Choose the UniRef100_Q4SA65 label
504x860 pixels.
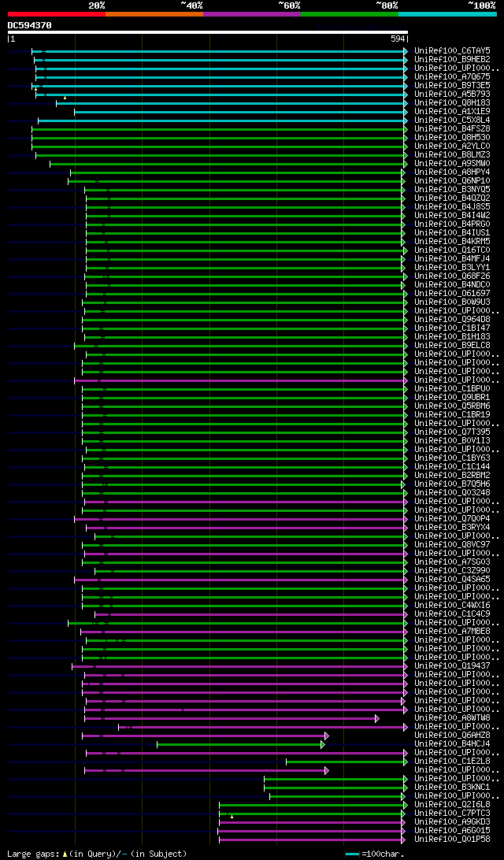(x=453, y=579)
